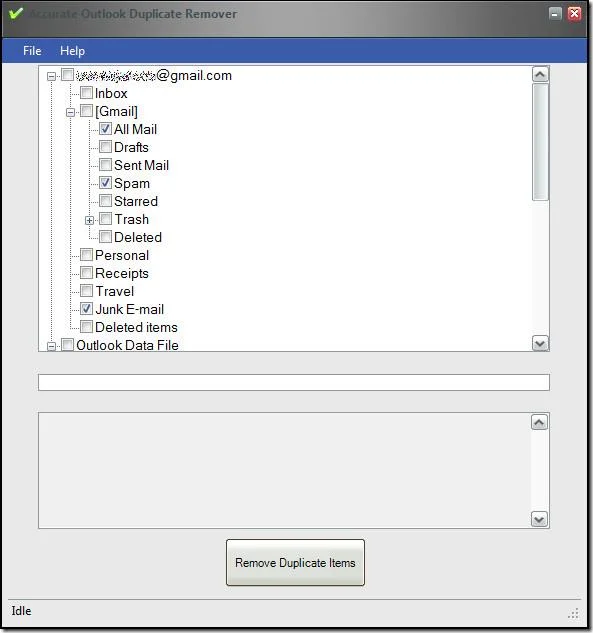The image size is (593, 633).
Task: Click the green checkmark app icon in title bar
Action: 16,14
